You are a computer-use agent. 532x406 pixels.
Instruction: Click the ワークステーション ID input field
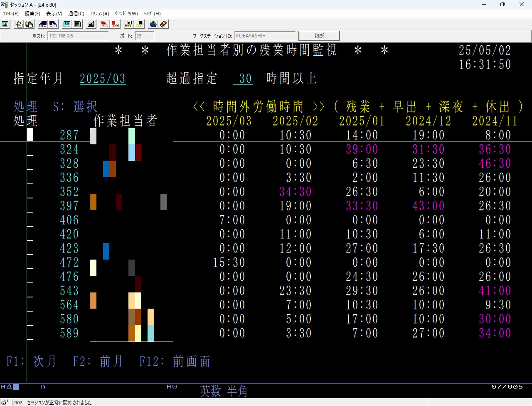click(x=265, y=36)
